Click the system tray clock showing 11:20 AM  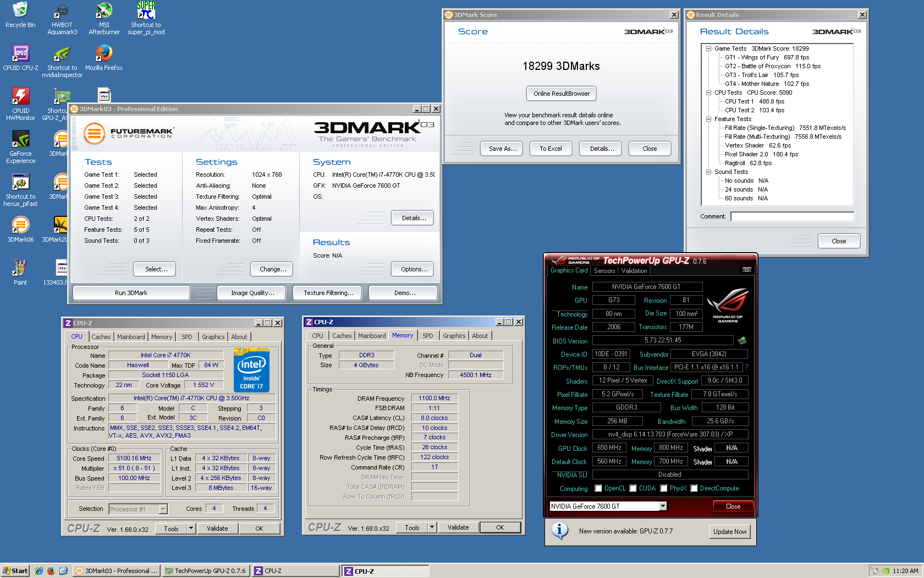(x=905, y=571)
